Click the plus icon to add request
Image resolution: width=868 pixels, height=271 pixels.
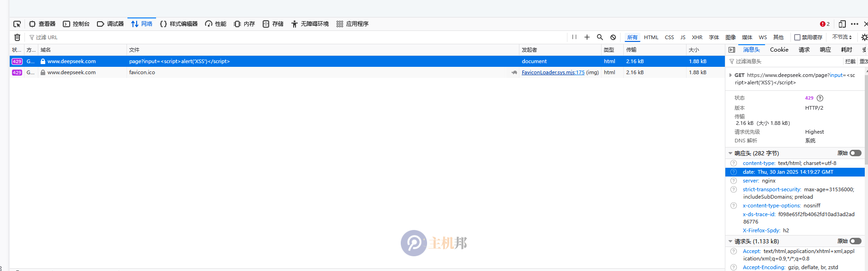pos(587,37)
